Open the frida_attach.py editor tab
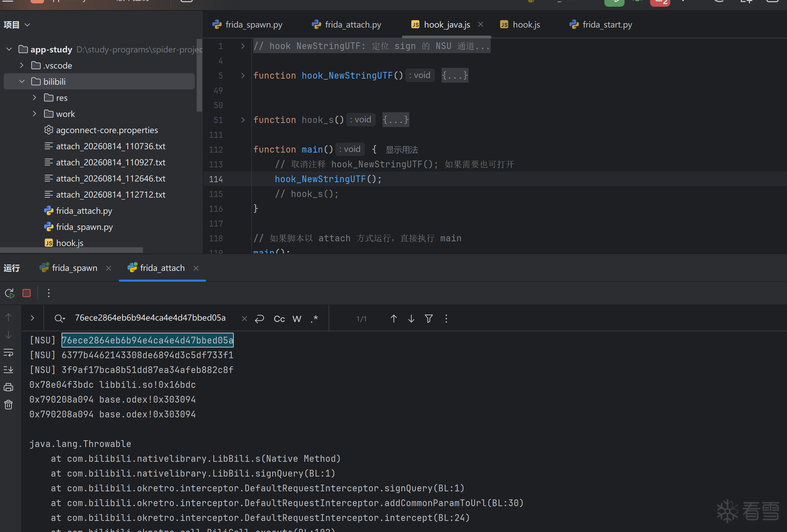The image size is (787, 532). [x=346, y=25]
